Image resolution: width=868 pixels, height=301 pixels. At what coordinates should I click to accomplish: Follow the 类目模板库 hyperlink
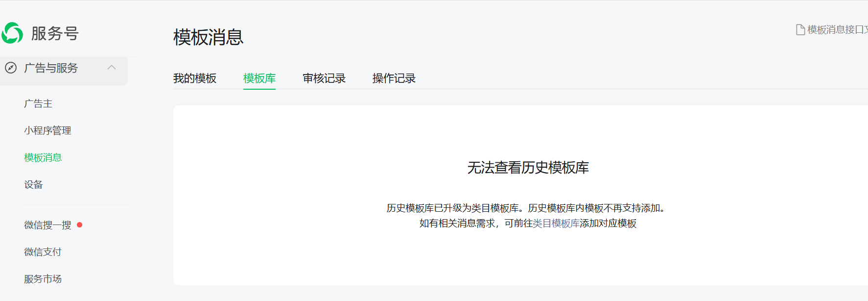click(x=556, y=224)
